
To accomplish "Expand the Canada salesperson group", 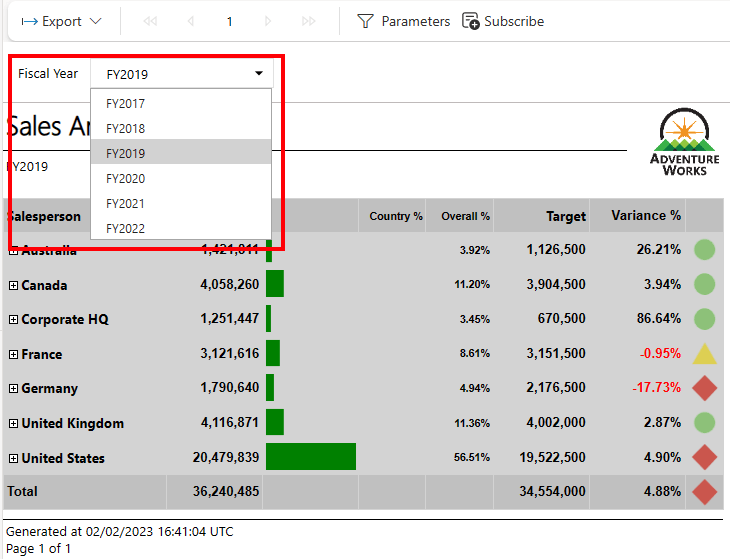I will coord(13,286).
